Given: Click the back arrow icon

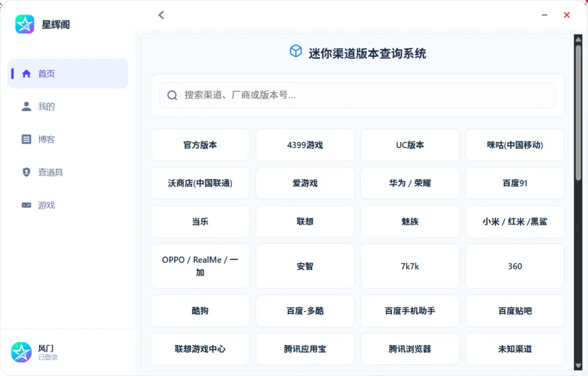Looking at the screenshot, I should pos(161,15).
